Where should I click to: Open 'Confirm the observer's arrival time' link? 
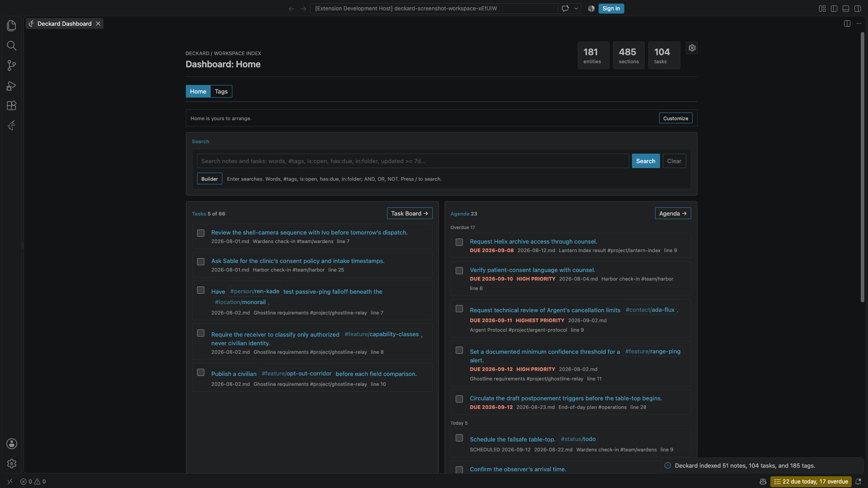click(518, 469)
